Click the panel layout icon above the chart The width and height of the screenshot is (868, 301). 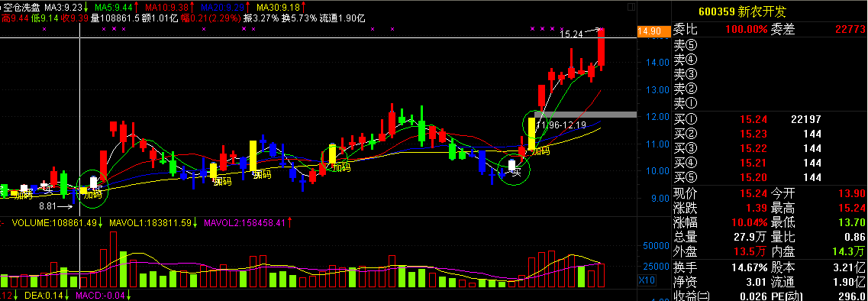tap(632, 7)
